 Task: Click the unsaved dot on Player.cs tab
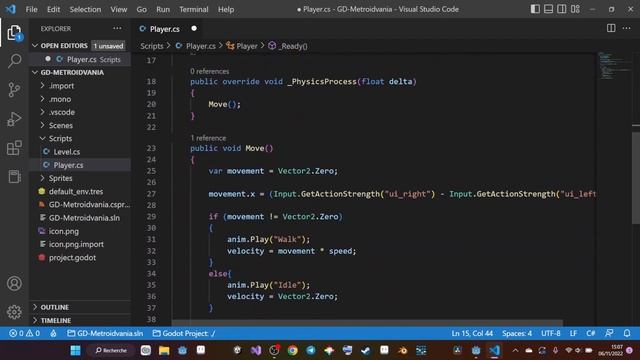[x=194, y=29]
